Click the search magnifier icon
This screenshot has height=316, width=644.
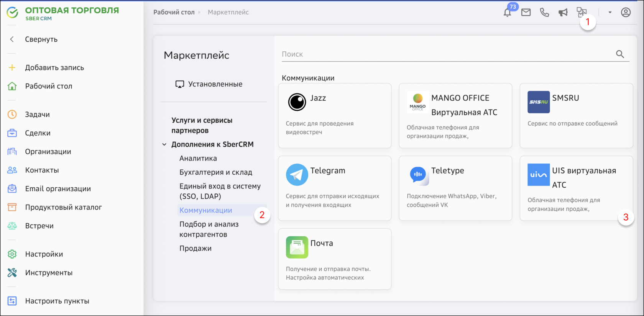pos(620,54)
